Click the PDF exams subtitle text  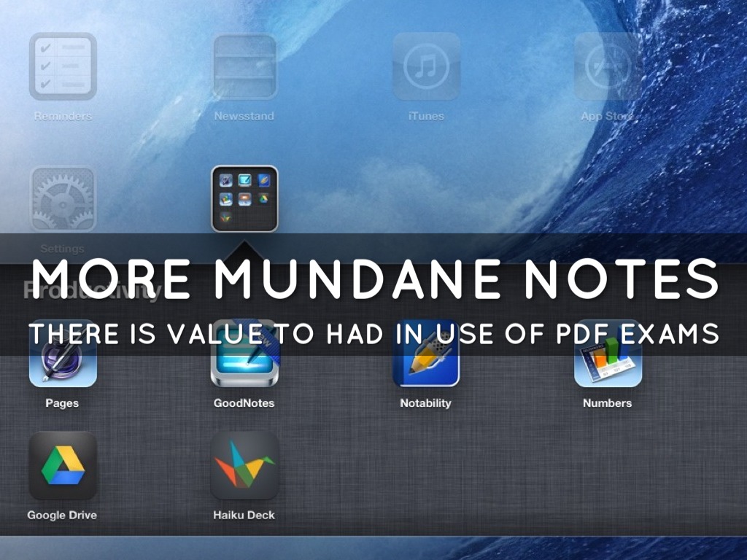[x=373, y=333]
